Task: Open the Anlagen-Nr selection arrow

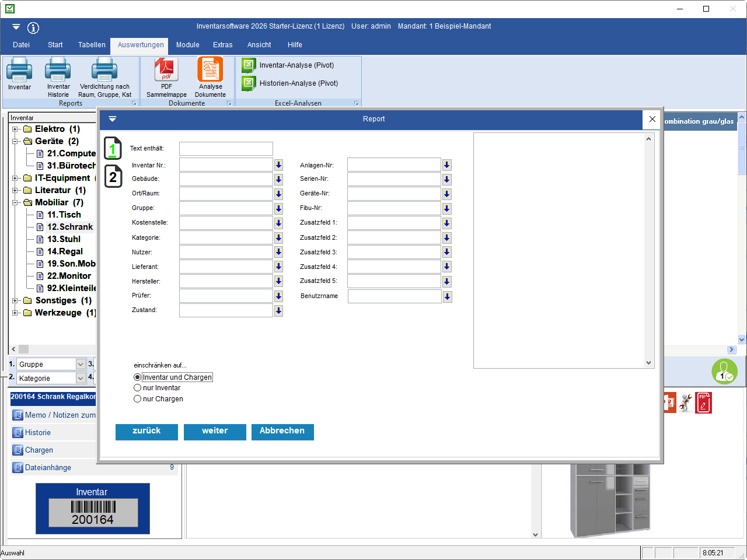Action: tap(447, 165)
